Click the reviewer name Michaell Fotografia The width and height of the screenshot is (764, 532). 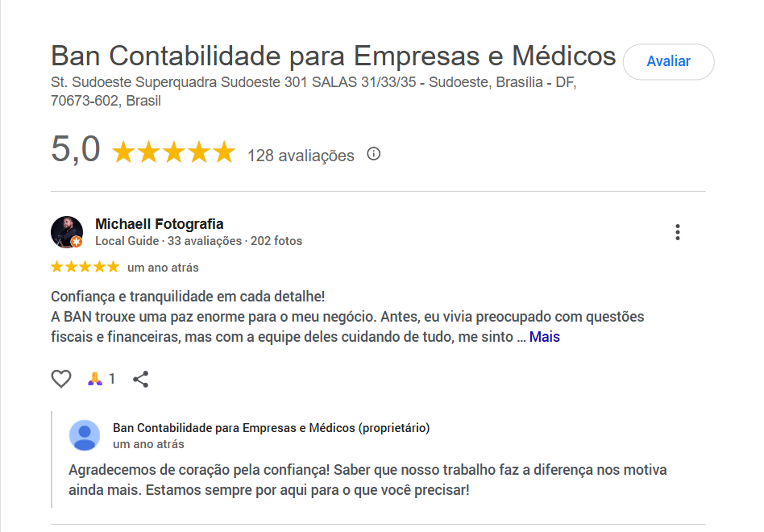tap(158, 224)
